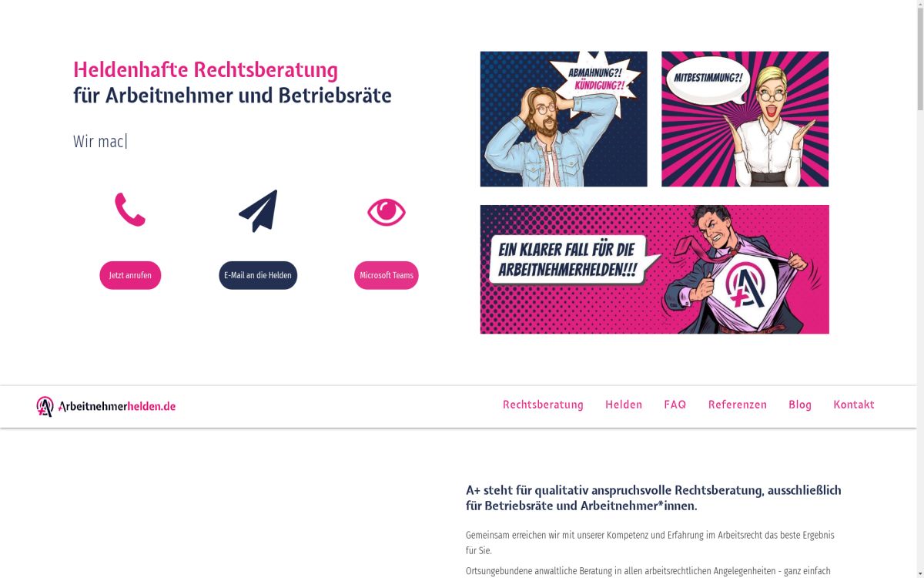Click the Mitbestimmung comic image
Image resolution: width=924 pixels, height=578 pixels.
tap(745, 119)
